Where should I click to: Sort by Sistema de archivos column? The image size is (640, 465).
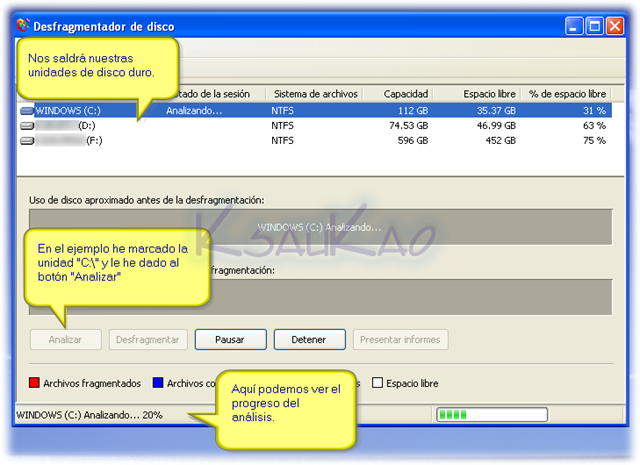click(315, 94)
